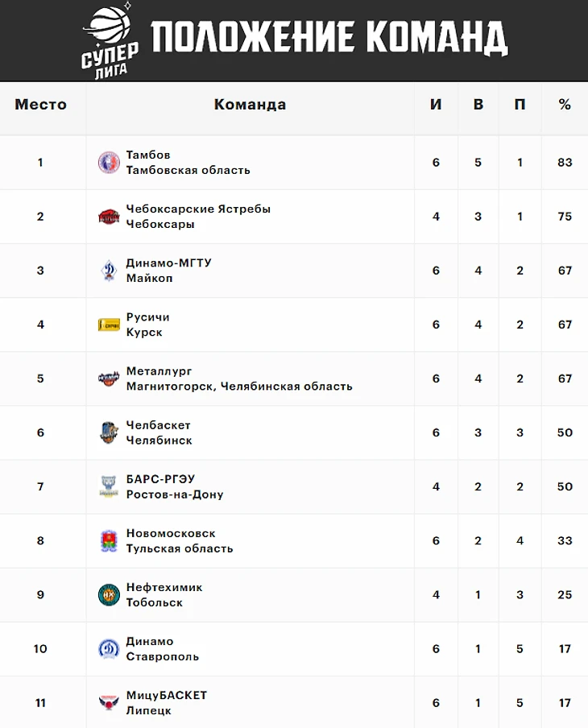Click the Челбаскет team logo
Viewport: 588px width, 728px height.
[x=109, y=432]
